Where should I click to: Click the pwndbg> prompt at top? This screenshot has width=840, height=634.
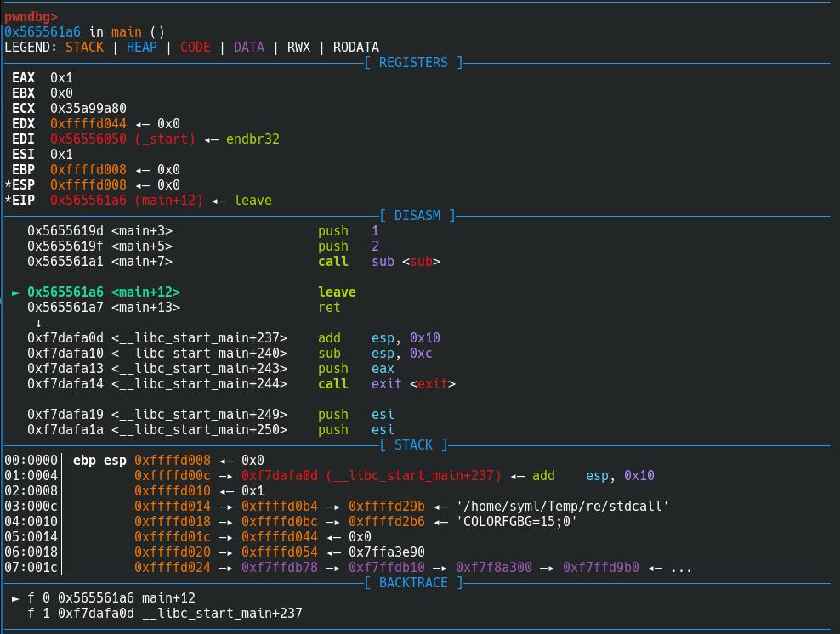point(31,16)
